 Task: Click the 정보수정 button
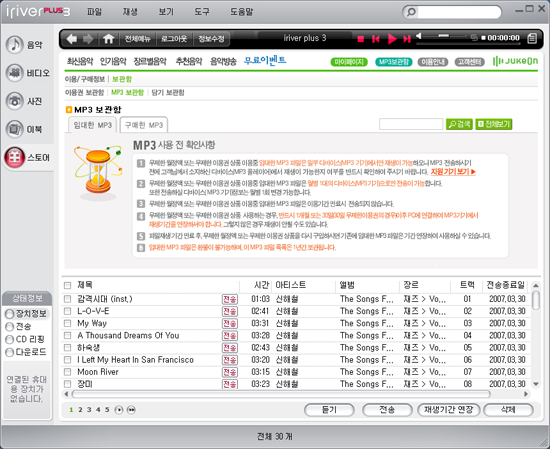click(x=211, y=39)
